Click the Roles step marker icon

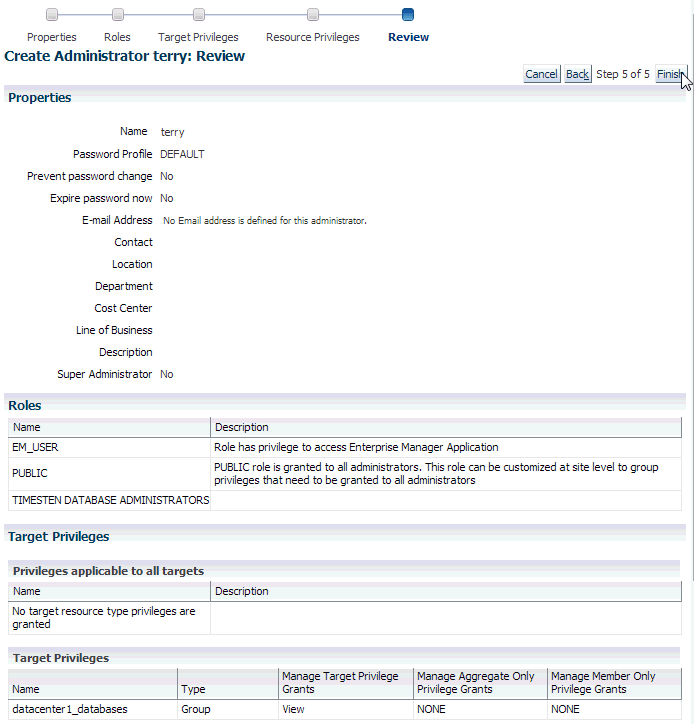click(x=118, y=15)
